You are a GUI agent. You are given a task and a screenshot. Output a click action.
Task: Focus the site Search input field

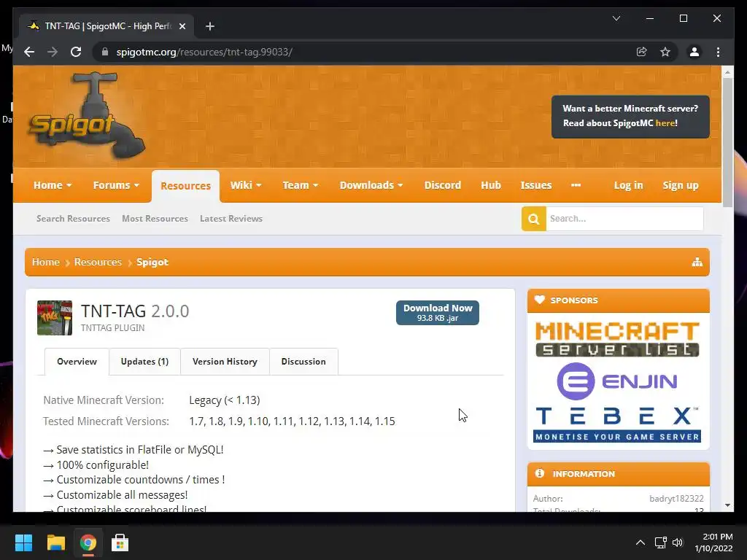pos(624,219)
